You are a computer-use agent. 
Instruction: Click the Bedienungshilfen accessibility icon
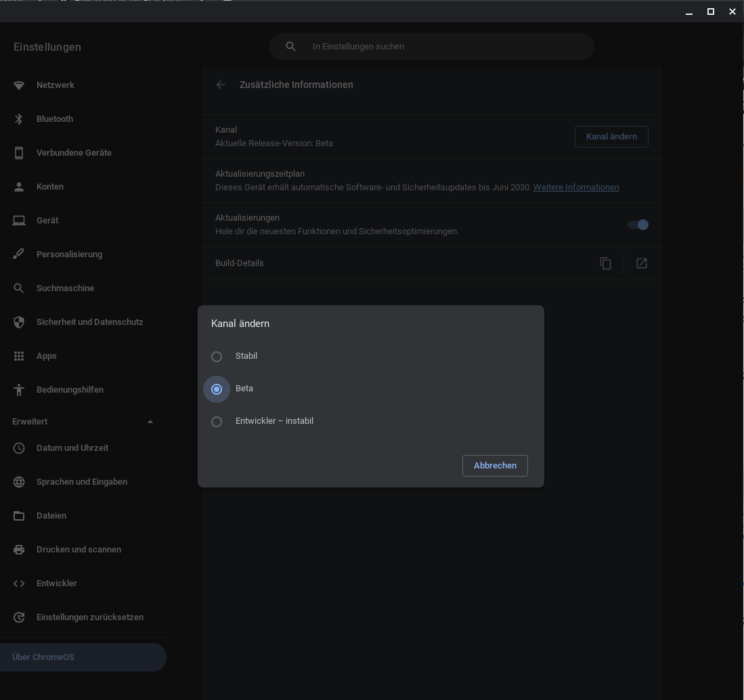[x=19, y=390]
